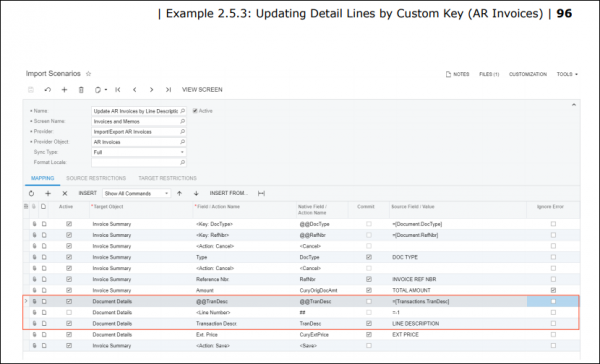
Task: Click VIEW SCREEN button
Action: coord(202,90)
